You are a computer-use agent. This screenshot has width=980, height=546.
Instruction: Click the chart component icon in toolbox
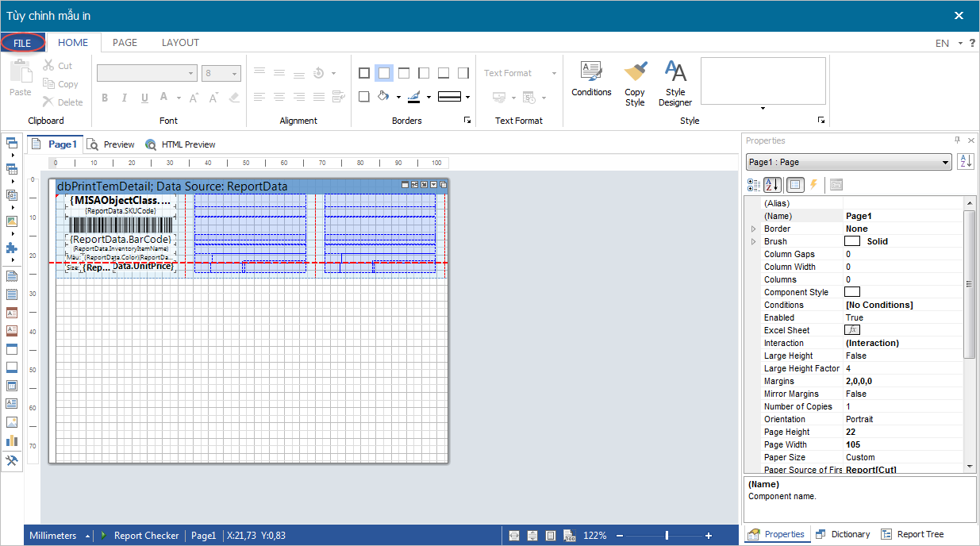11,440
